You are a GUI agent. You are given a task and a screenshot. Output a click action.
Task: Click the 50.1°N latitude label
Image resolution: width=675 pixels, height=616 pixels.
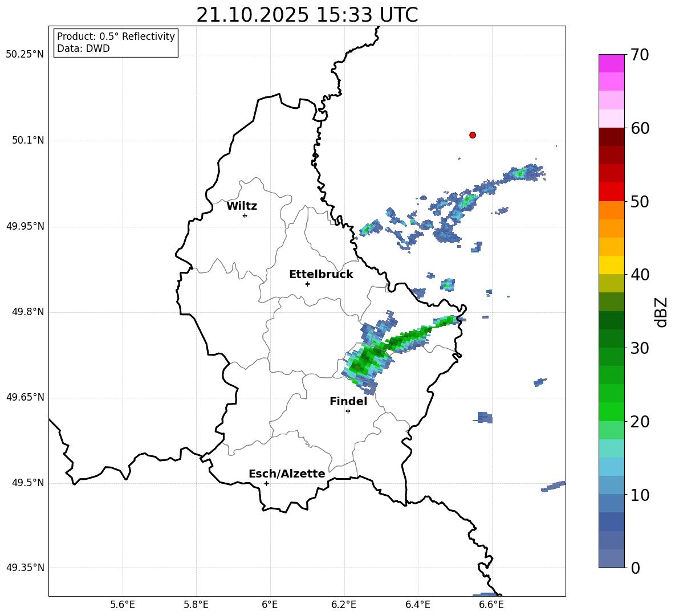[x=28, y=141]
